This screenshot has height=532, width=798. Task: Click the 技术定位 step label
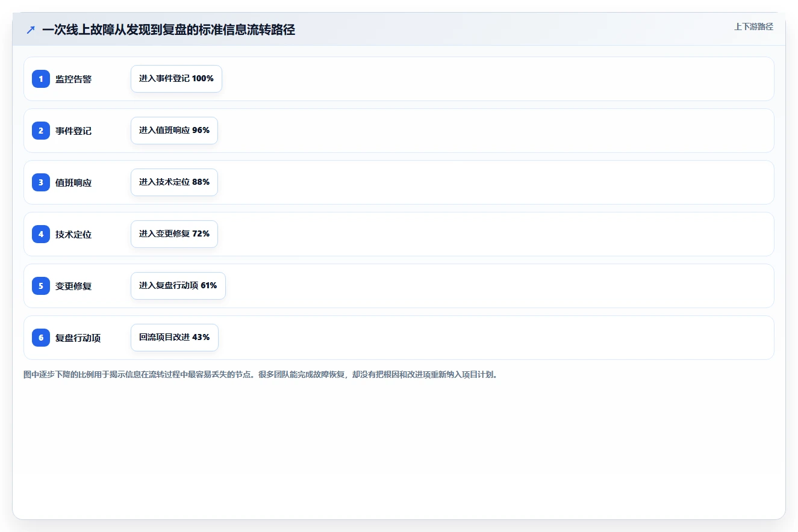point(73,235)
